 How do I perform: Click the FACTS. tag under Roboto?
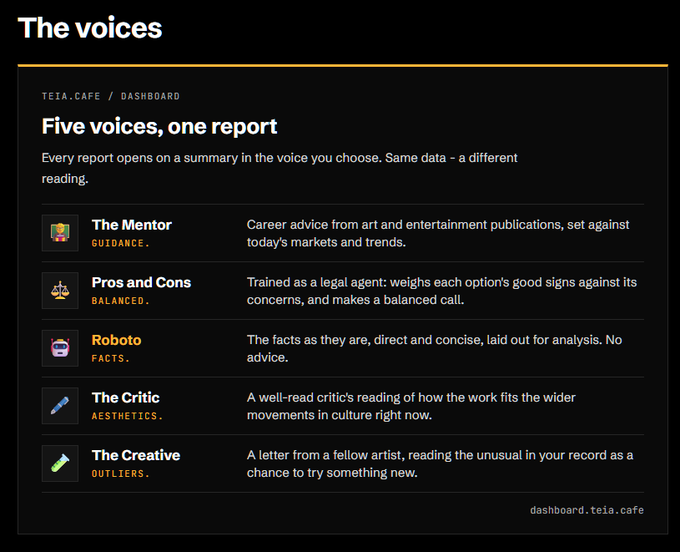111,359
